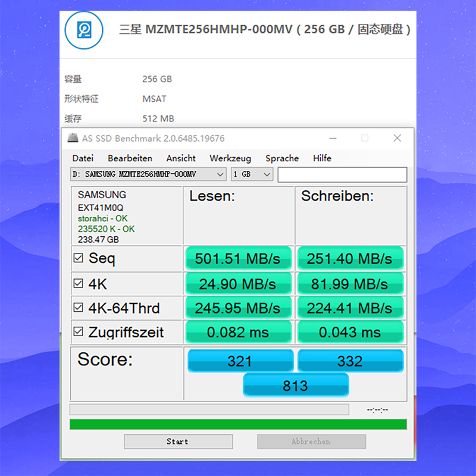This screenshot has width=476, height=476.
Task: Click the 256 GB capacity value
Action: click(x=157, y=79)
